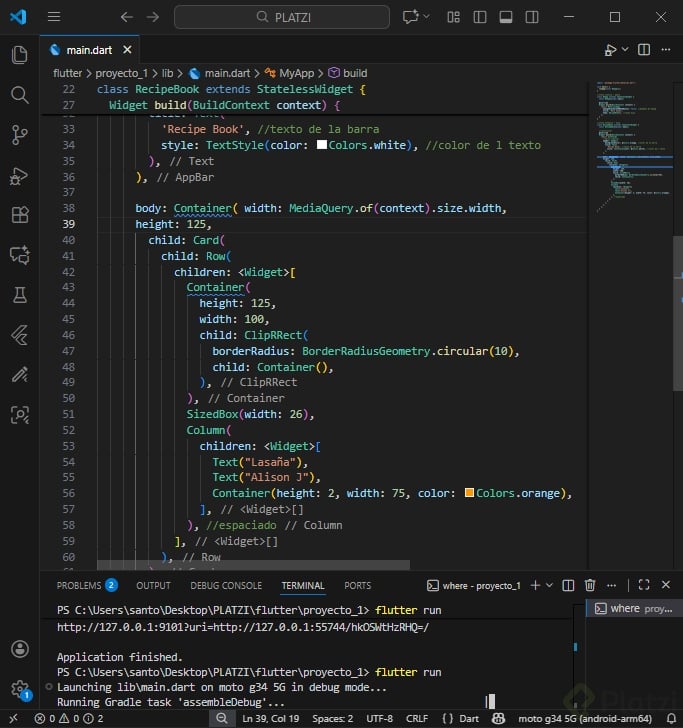Click the Search magnifier in the activity bar

[x=19, y=95]
